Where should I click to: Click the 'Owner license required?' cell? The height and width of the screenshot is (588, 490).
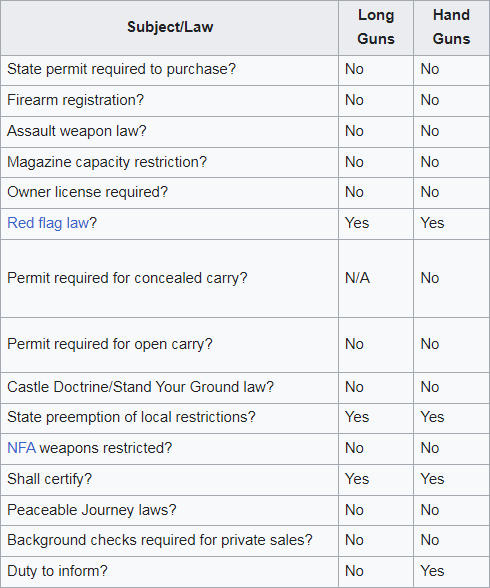point(170,193)
